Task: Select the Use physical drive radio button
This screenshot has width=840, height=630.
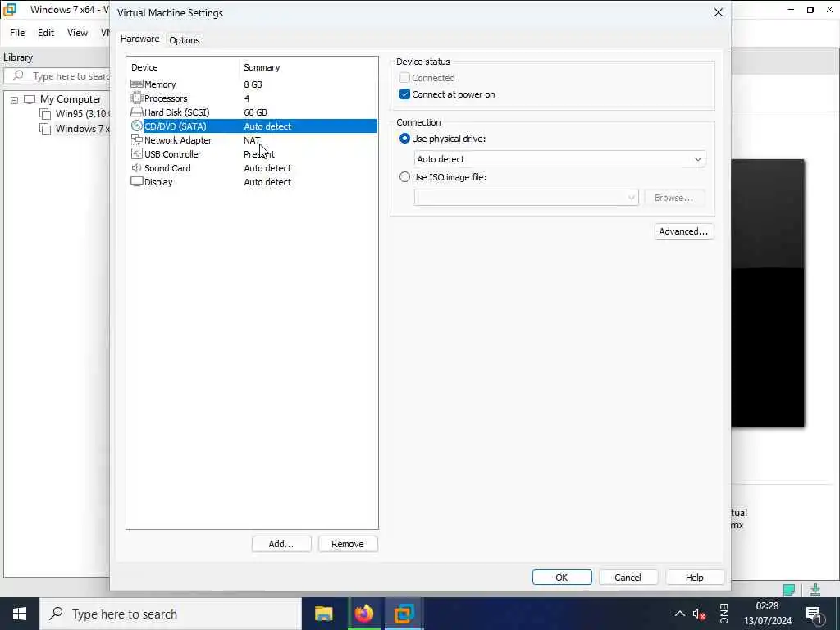Action: 404,138
